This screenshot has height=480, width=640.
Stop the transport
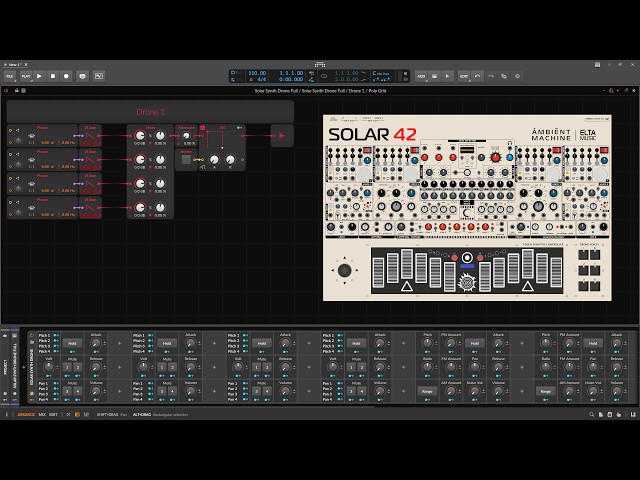[x=53, y=76]
